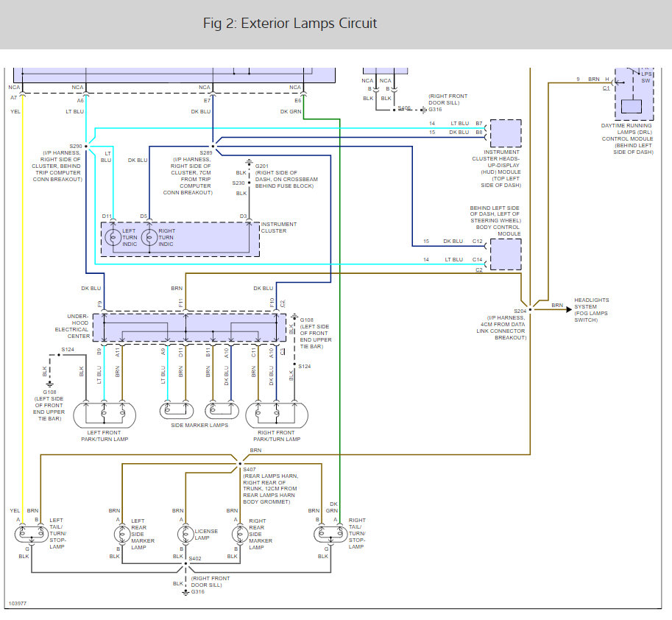Image resolution: width=672 pixels, height=620 pixels.
Task: Click the 'DAYTIME RUNNING LAMPS (DRL) CONTROL MODULE' label
Action: point(627,139)
